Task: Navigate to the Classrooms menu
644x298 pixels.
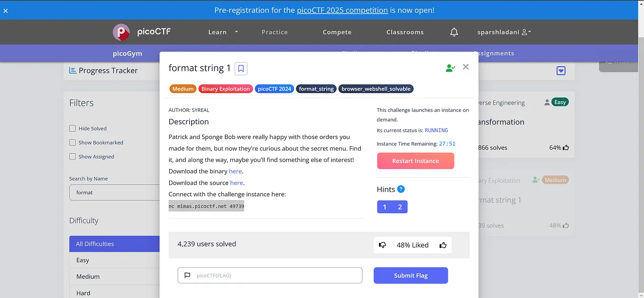Action: (405, 32)
